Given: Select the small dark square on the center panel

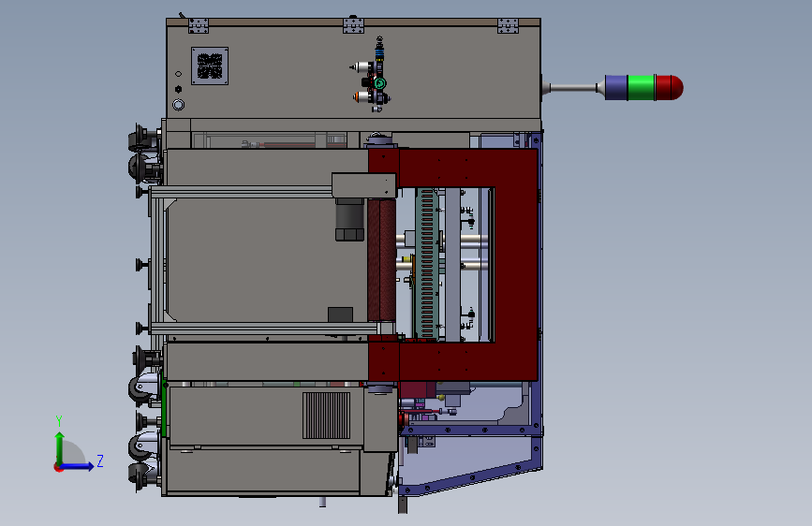Looking at the screenshot, I should coord(340,314).
